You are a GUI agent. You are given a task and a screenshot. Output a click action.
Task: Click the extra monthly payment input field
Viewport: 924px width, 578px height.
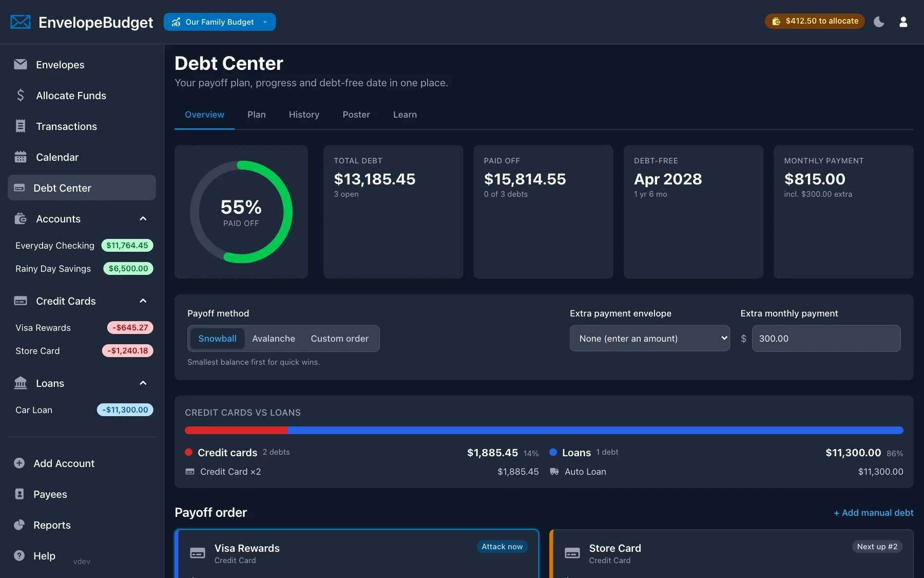(826, 339)
